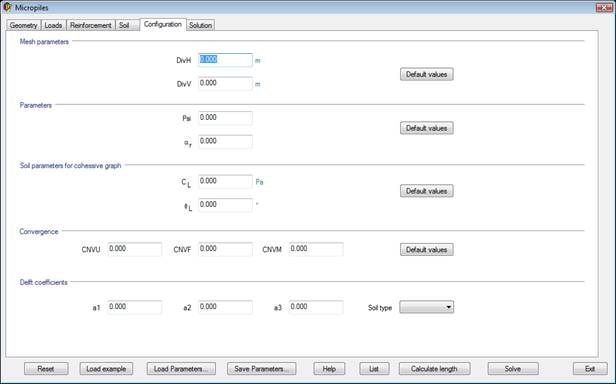Click the Micropiles app icon in title bar

point(7,7)
